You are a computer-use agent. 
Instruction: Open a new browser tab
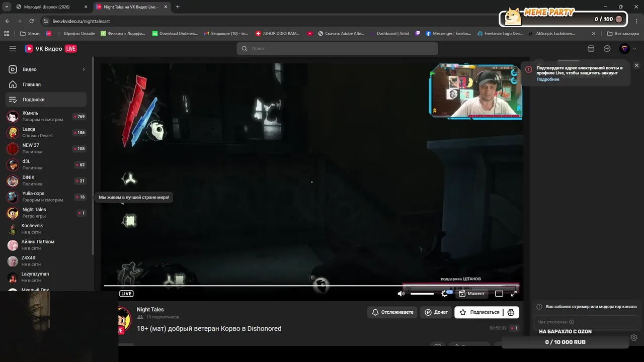pos(178,7)
